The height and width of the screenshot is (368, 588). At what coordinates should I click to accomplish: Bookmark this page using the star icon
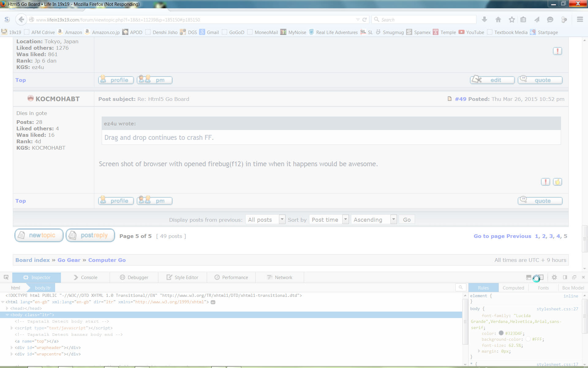click(511, 19)
